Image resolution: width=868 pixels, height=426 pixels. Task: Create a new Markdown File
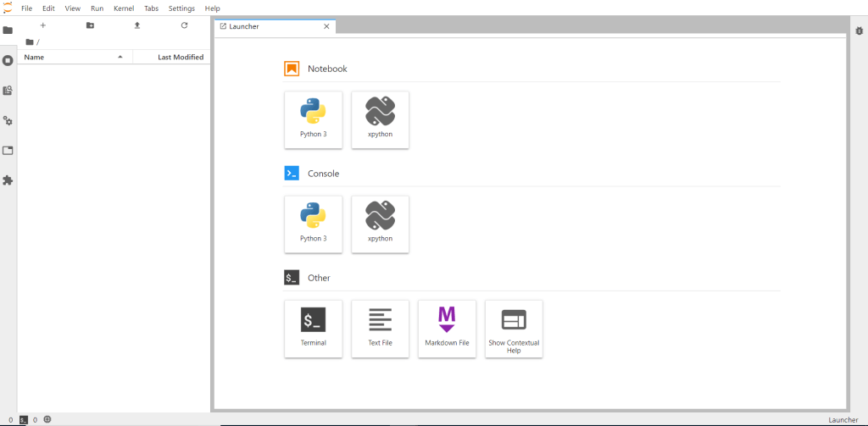pos(447,329)
